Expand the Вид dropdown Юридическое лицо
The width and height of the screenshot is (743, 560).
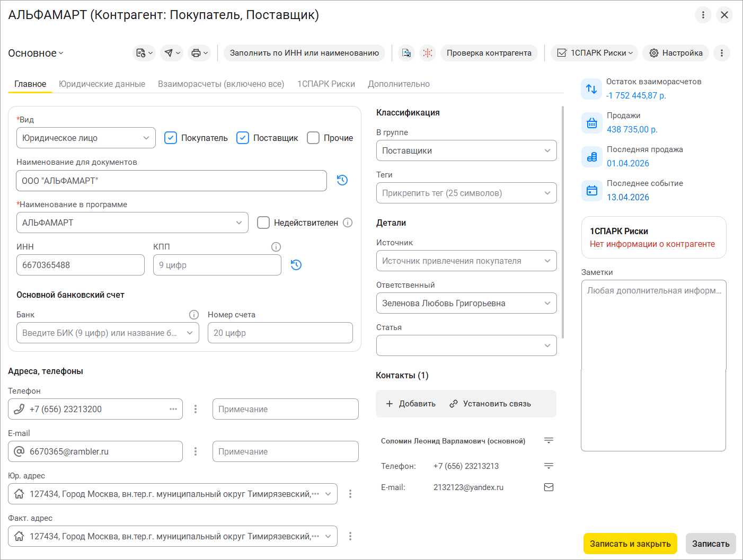click(x=86, y=138)
